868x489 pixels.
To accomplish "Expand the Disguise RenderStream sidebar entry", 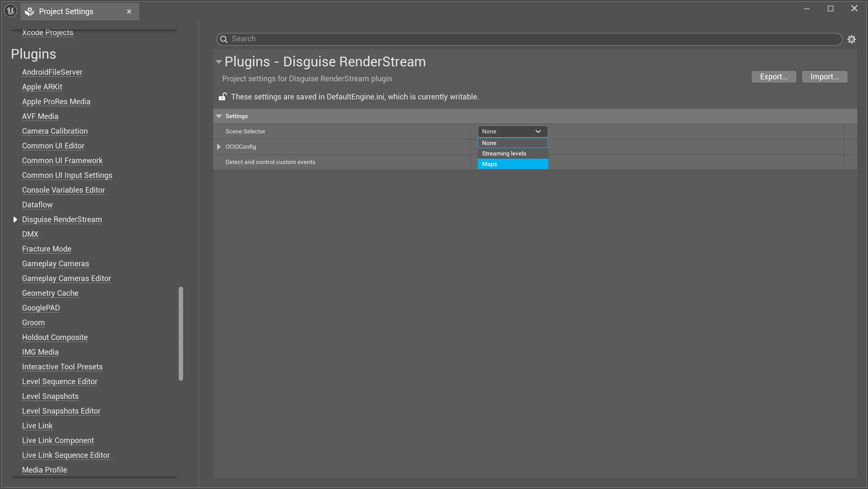I will [x=15, y=219].
